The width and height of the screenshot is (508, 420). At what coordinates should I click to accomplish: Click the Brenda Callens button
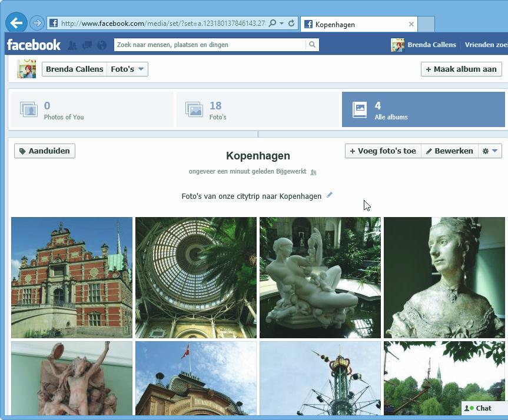point(75,69)
